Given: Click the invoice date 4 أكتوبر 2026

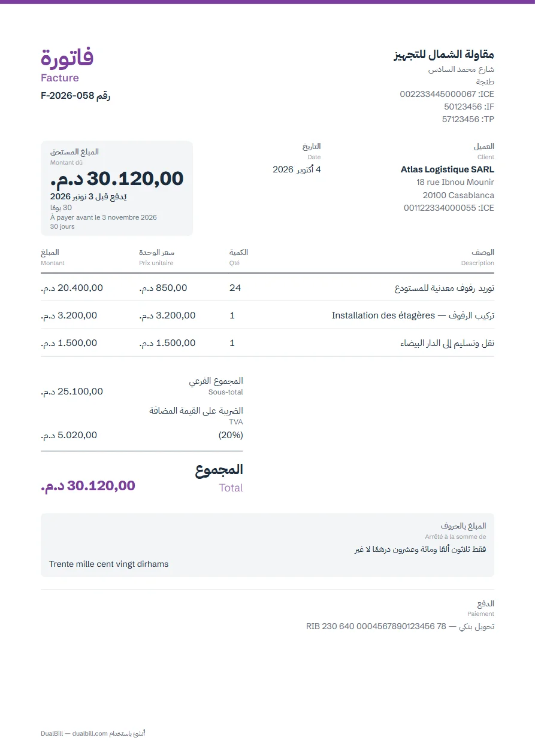Looking at the screenshot, I should click(297, 169).
